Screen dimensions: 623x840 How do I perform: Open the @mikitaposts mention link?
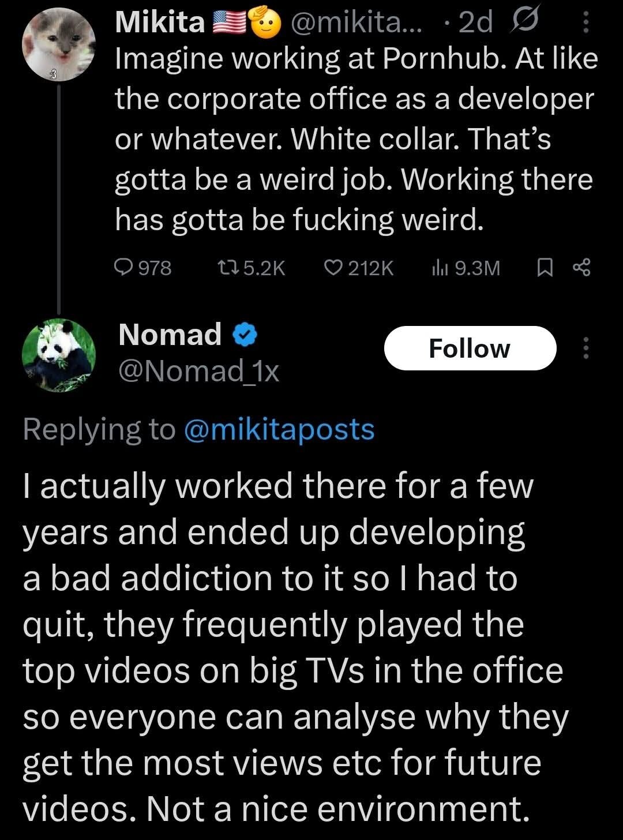tap(279, 430)
